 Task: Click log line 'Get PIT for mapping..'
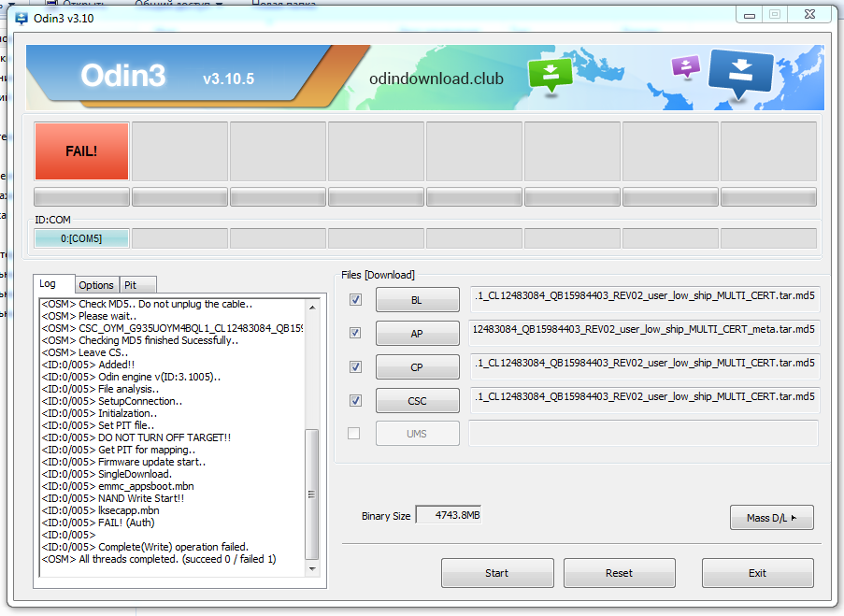click(147, 451)
